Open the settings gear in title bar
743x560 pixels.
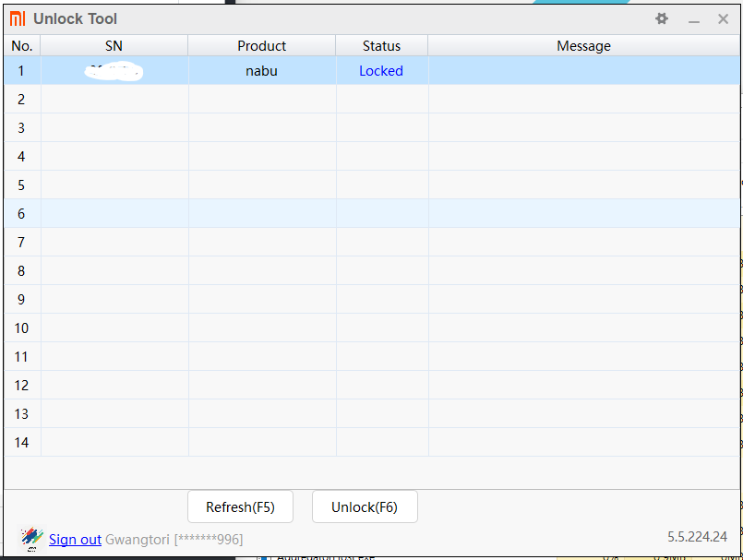tap(662, 19)
